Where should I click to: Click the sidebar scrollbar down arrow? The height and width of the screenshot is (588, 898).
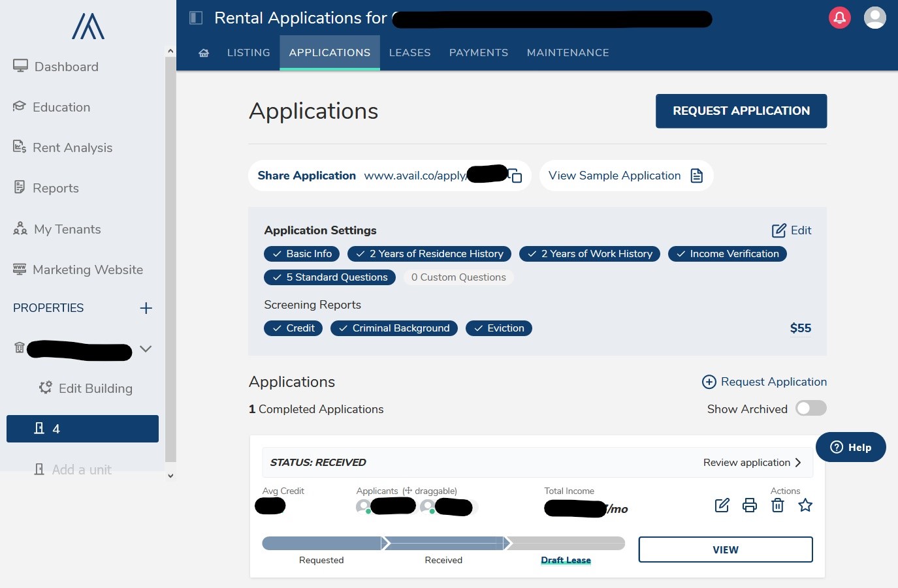[170, 475]
